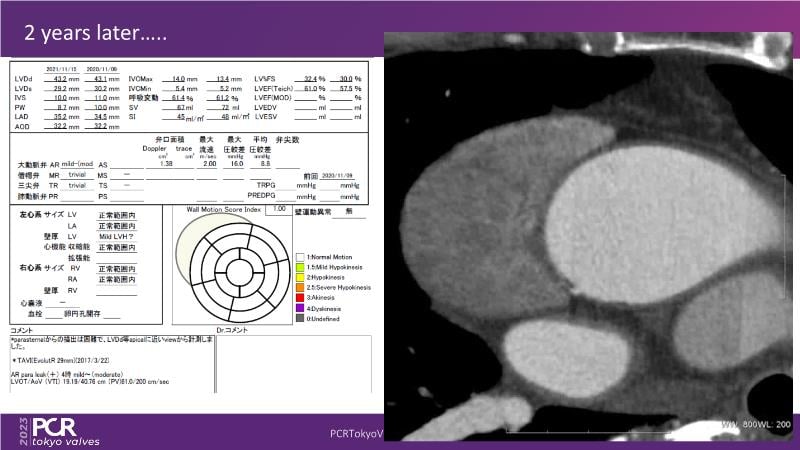Click the PCRTokyoV footer text
The width and height of the screenshot is (800, 450).
[357, 433]
